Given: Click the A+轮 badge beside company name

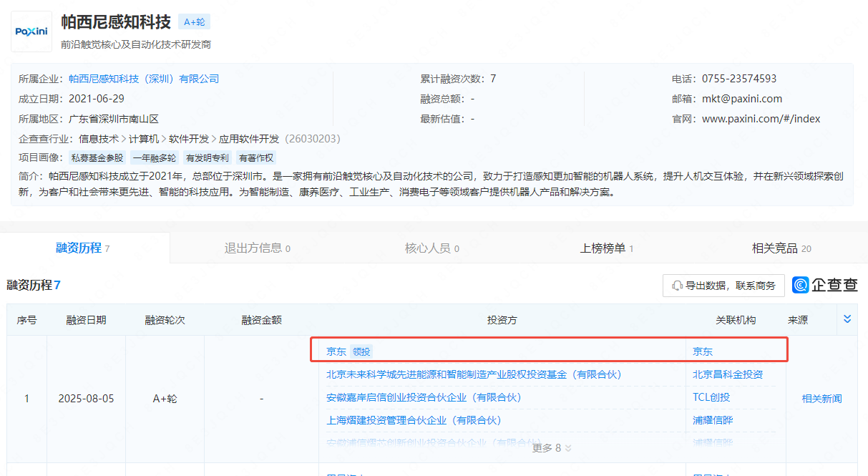Looking at the screenshot, I should click(194, 22).
